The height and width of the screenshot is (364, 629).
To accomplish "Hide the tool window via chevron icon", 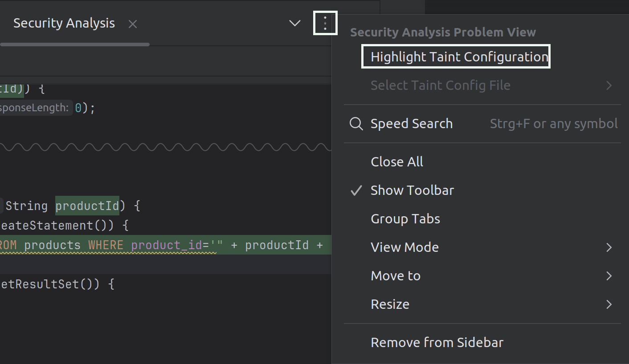I will 294,23.
